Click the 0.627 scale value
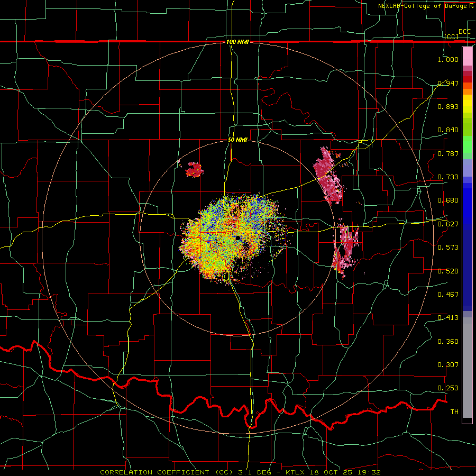The height and width of the screenshot is (476, 476). pos(448,224)
